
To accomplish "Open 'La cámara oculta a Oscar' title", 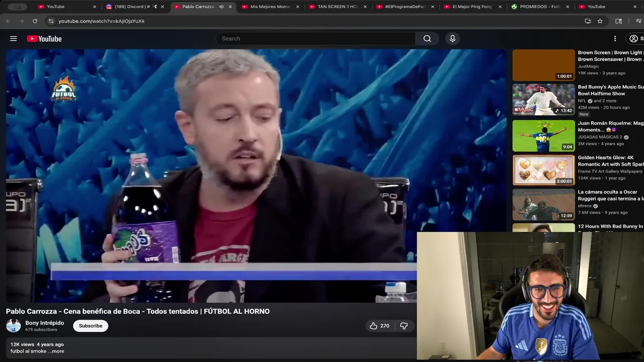I will coord(610,195).
